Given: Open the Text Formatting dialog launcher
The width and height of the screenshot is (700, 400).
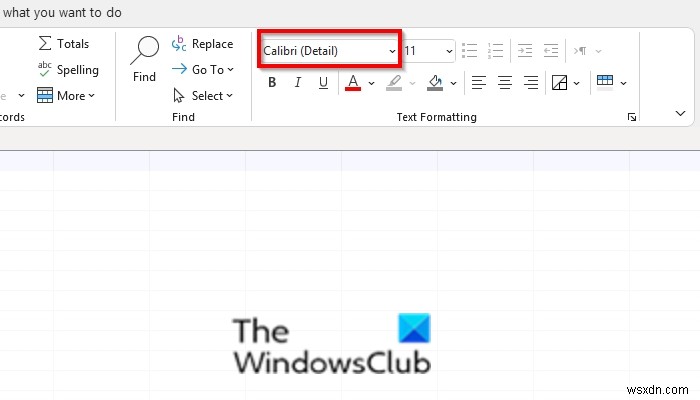Looking at the screenshot, I should click(x=632, y=117).
